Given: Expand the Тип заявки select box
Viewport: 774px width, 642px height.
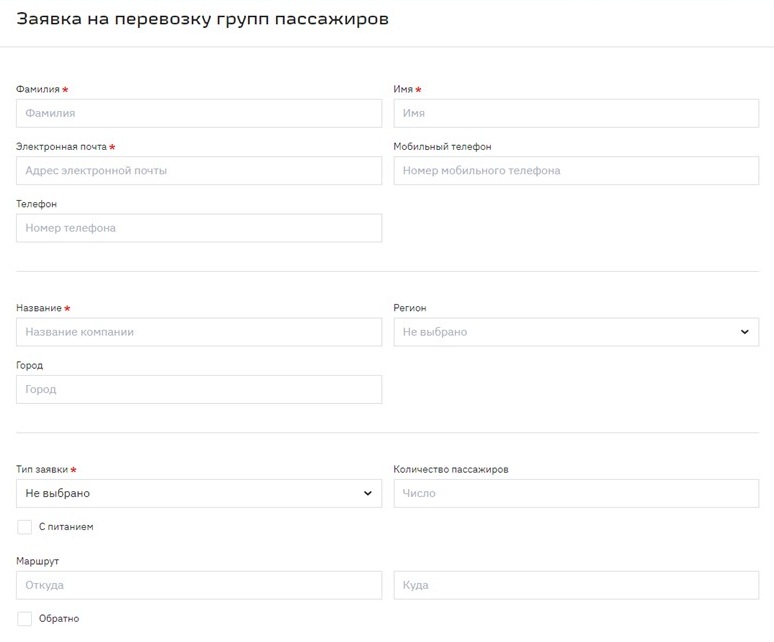Looking at the screenshot, I should coord(190,493).
